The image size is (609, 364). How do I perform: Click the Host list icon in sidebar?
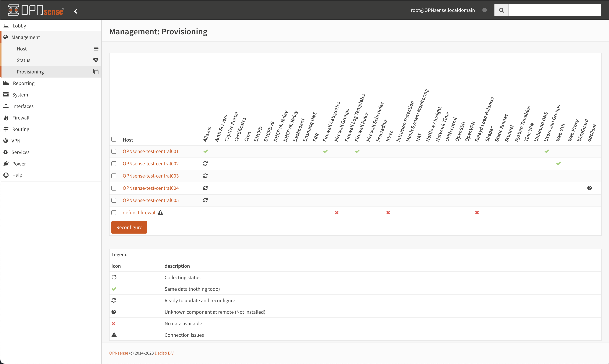pyautogui.click(x=96, y=49)
